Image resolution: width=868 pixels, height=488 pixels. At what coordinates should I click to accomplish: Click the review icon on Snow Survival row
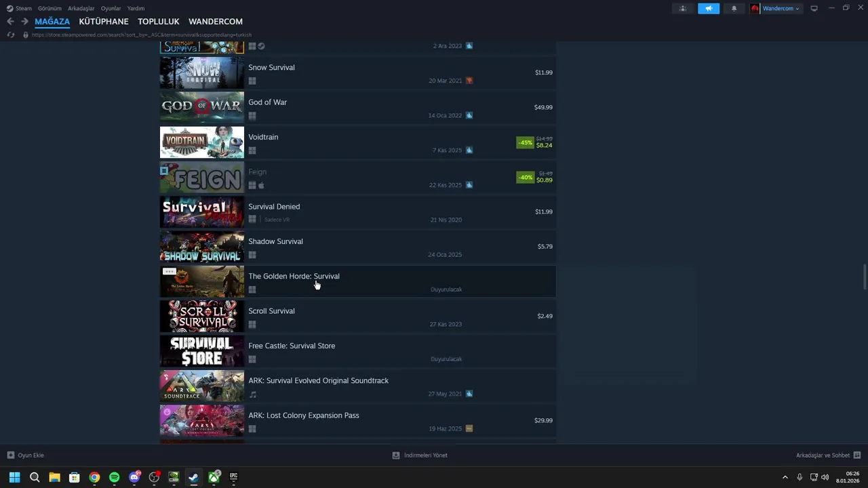point(469,81)
